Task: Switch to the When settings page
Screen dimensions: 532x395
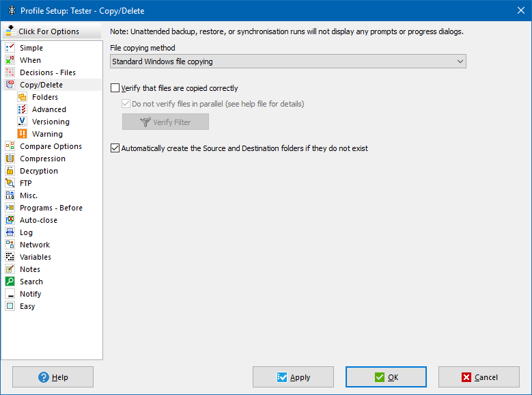Action: pyautogui.click(x=30, y=60)
